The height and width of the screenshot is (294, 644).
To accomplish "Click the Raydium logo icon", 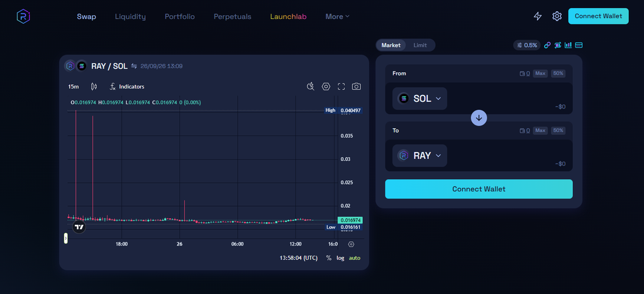I will click(23, 16).
